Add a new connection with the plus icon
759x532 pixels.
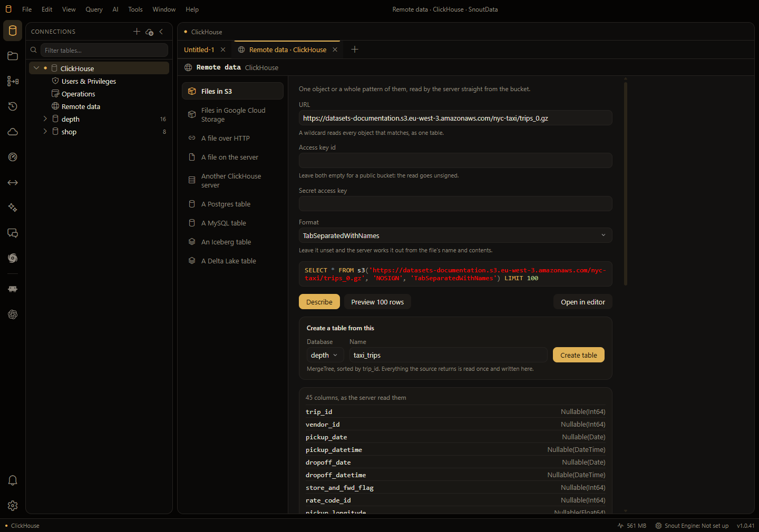click(x=137, y=32)
